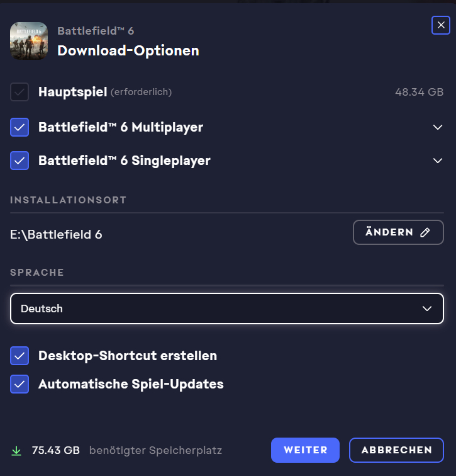
Task: Expand the Battlefield 6 Multiplayer chevron
Action: coord(438,127)
